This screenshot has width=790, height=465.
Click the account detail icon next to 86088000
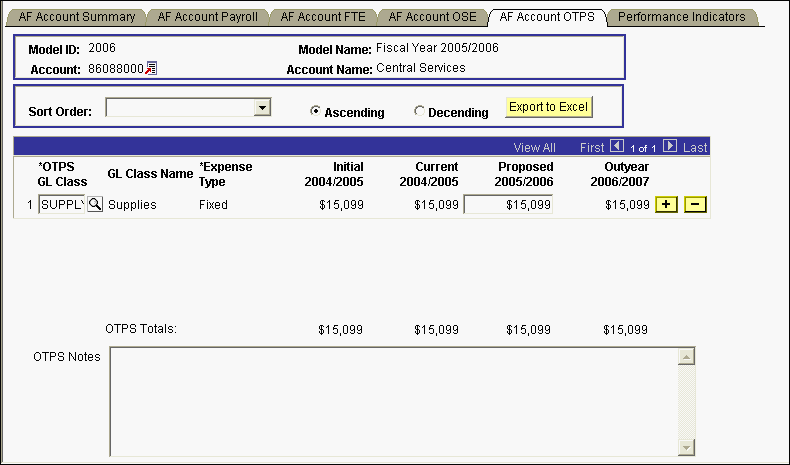(x=152, y=68)
